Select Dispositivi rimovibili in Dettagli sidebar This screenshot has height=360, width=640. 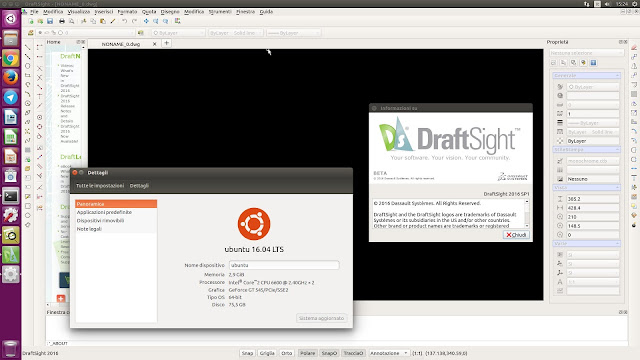tap(100, 220)
